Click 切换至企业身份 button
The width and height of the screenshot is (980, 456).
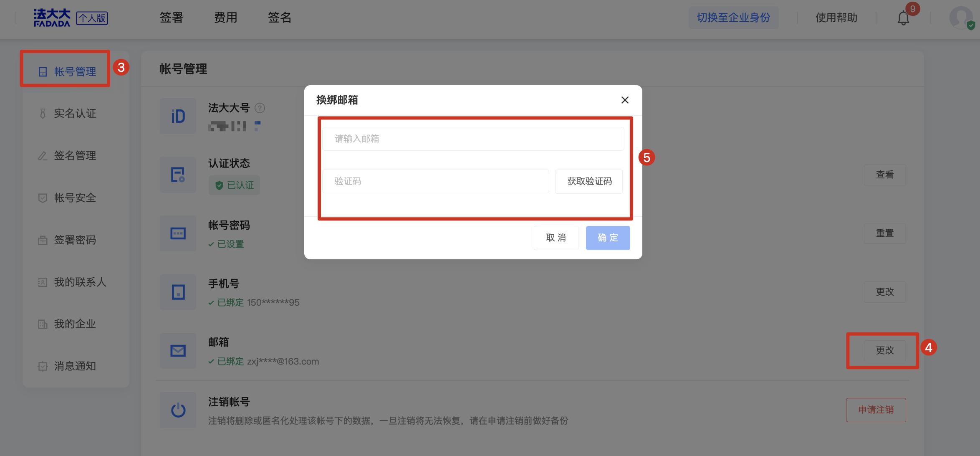[x=733, y=18]
